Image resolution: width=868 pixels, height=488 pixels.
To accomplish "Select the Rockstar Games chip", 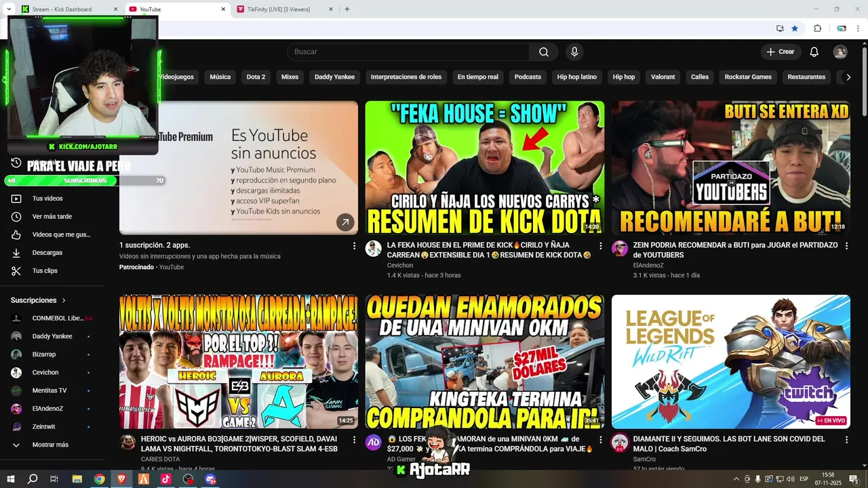I will click(x=748, y=77).
